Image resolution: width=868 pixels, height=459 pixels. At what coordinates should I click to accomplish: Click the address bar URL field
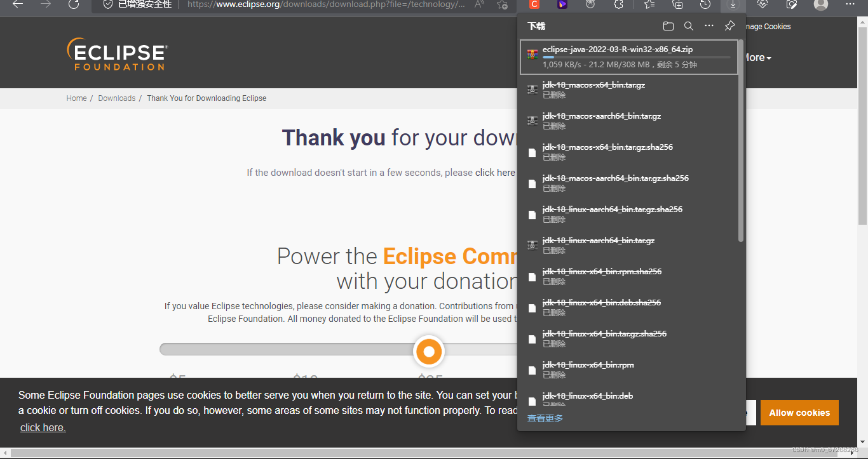[x=326, y=4]
